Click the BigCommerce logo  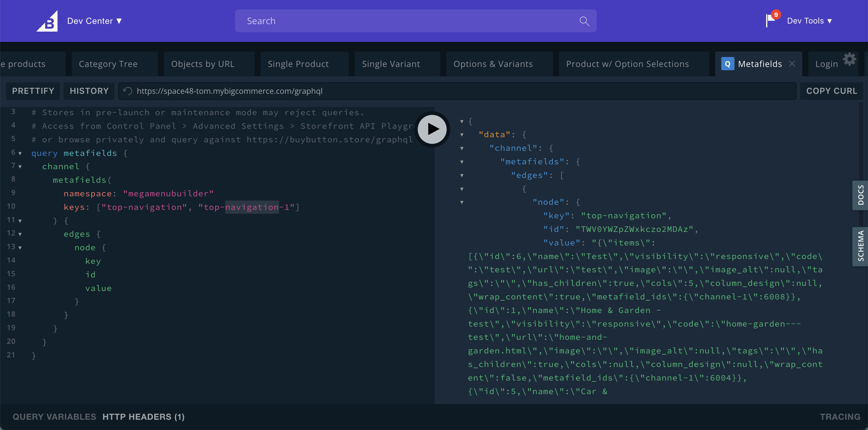47,21
